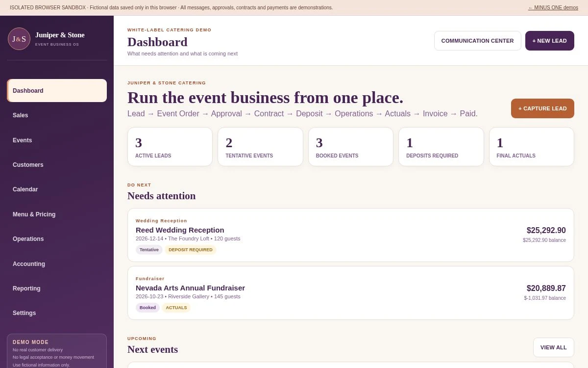Click the $25,292.90 total amount
588x368 pixels.
tap(546, 230)
